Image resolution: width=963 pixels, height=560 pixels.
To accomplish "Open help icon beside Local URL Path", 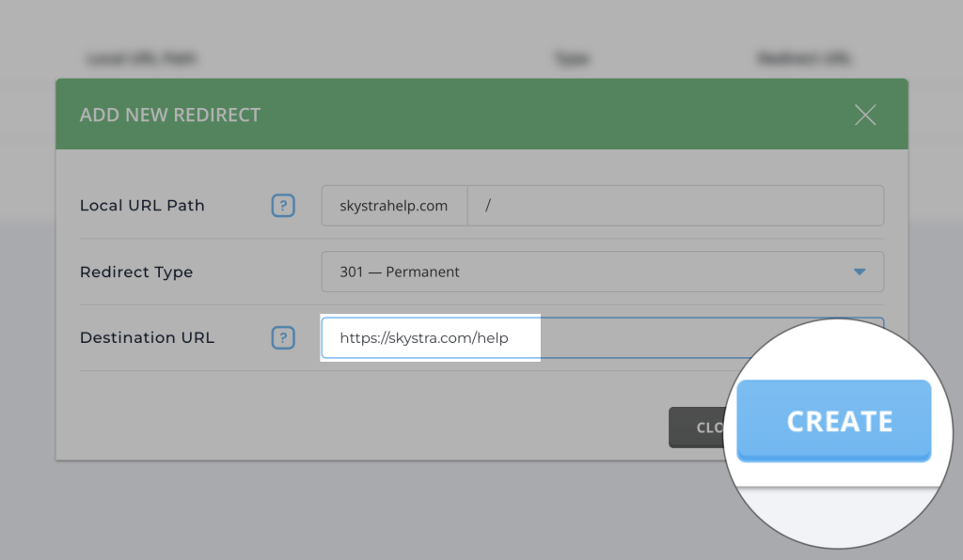I will point(283,206).
